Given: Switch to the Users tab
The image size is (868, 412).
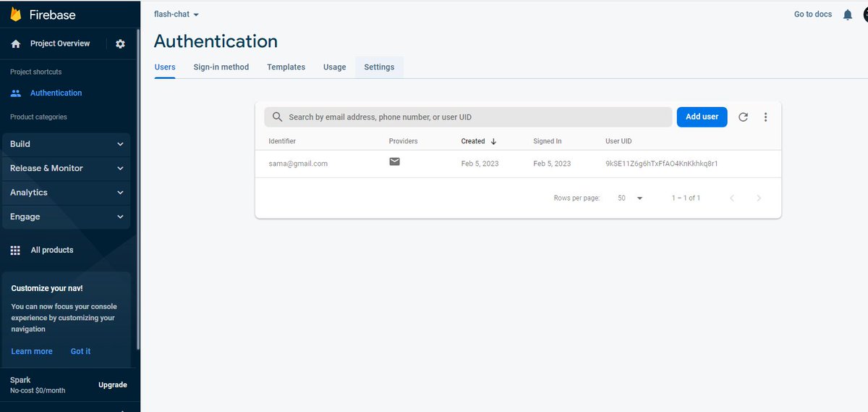Looking at the screenshot, I should (165, 67).
